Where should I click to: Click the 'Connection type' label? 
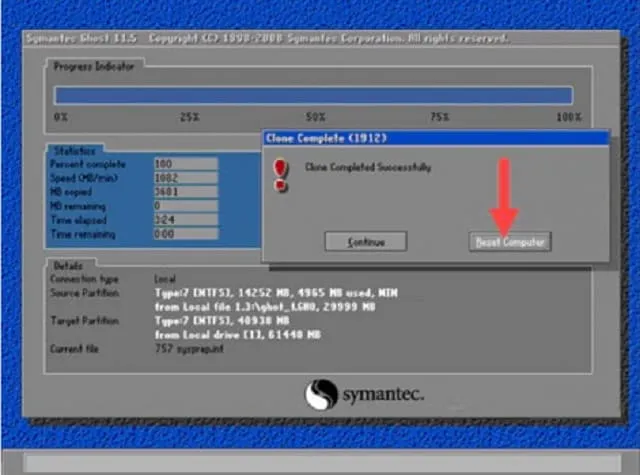tap(84, 279)
